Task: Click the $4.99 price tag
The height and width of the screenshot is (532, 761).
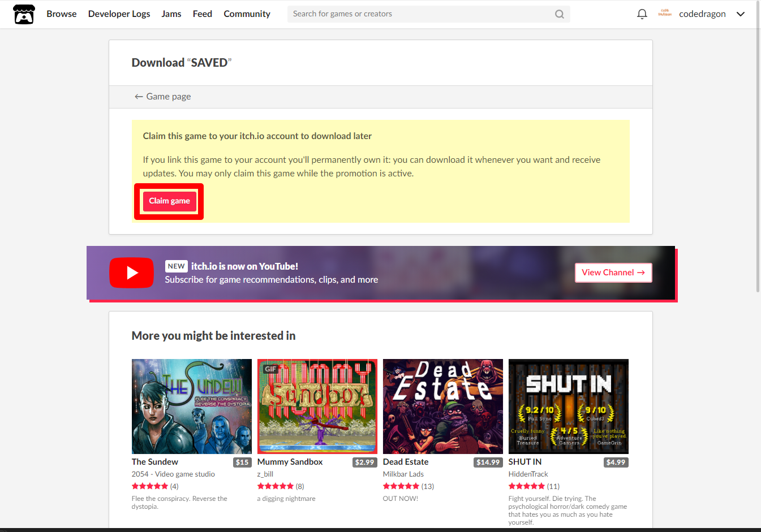Action: [x=616, y=462]
